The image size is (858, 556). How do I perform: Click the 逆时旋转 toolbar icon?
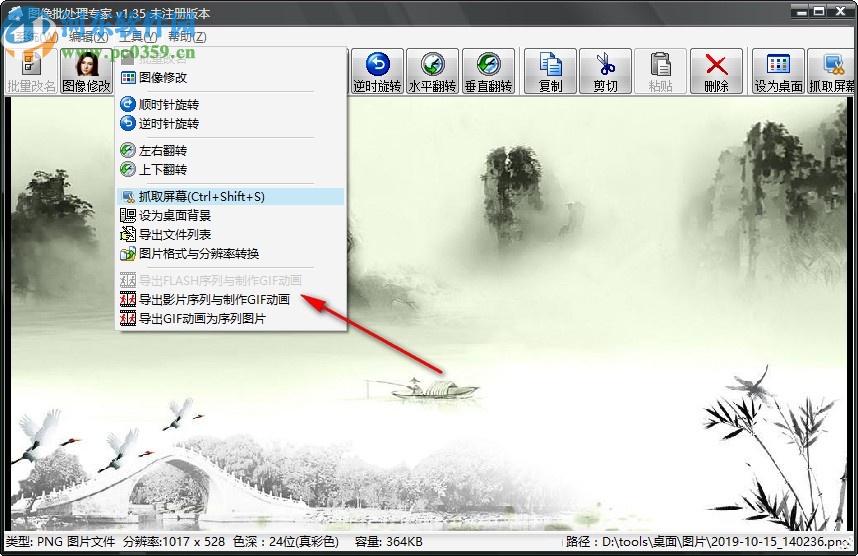[377, 71]
